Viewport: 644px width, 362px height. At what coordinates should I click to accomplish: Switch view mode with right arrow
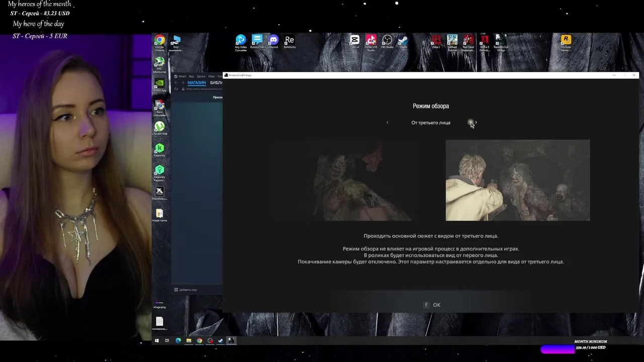click(476, 122)
